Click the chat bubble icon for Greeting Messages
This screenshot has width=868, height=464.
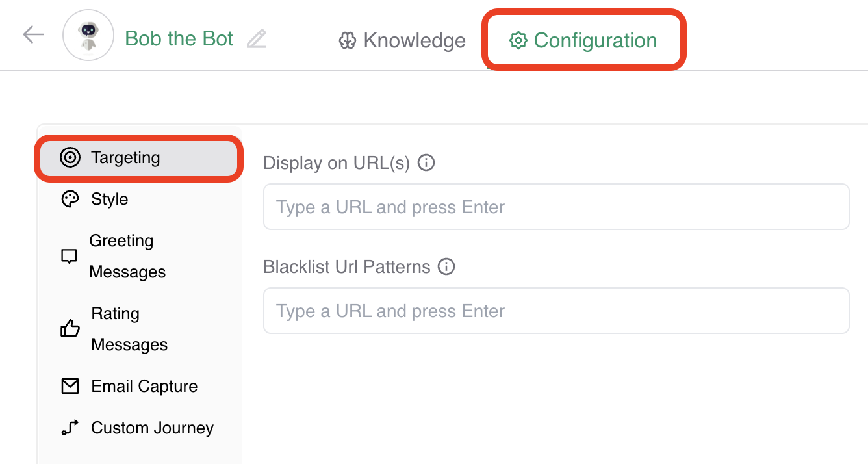coord(69,257)
